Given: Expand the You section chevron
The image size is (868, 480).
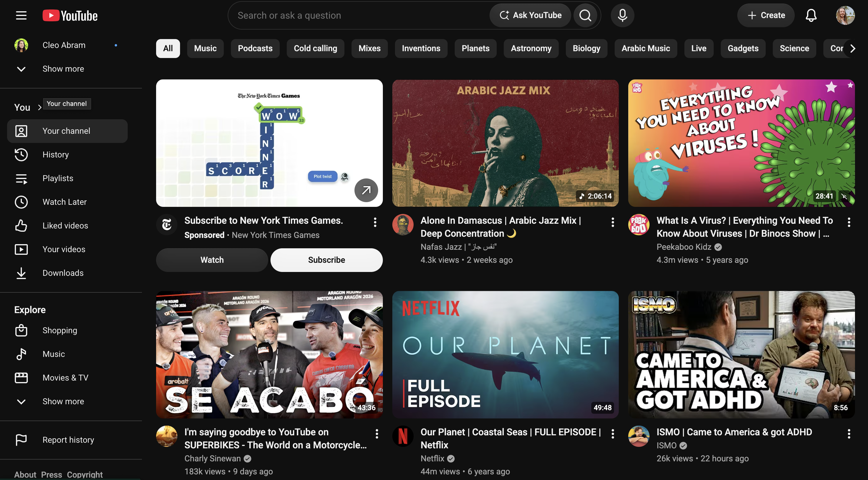Looking at the screenshot, I should (x=39, y=108).
